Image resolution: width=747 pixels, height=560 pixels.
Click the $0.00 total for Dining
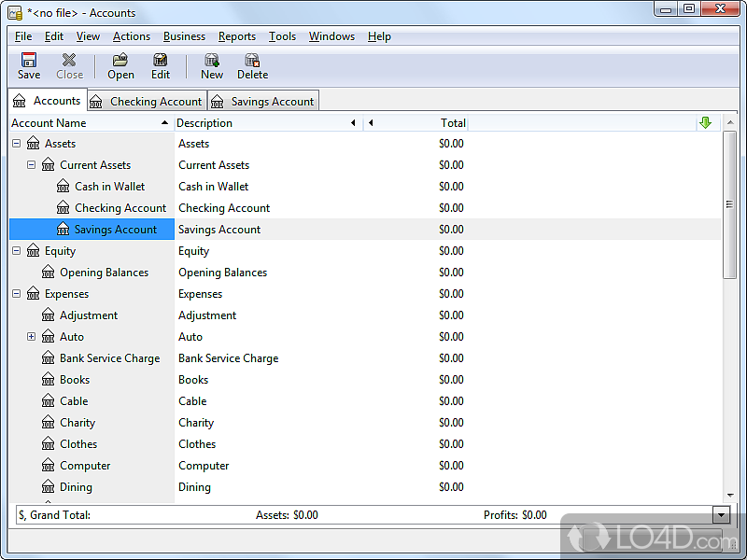tap(451, 486)
